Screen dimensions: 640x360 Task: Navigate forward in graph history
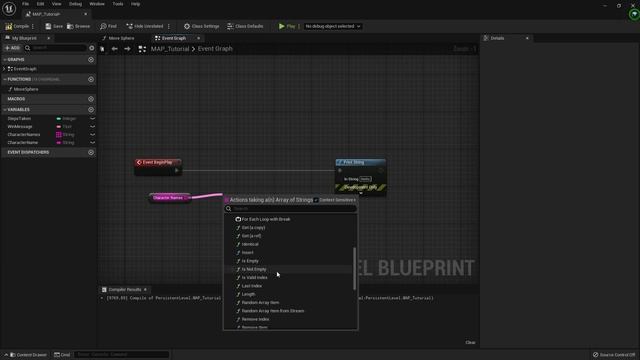click(127, 49)
